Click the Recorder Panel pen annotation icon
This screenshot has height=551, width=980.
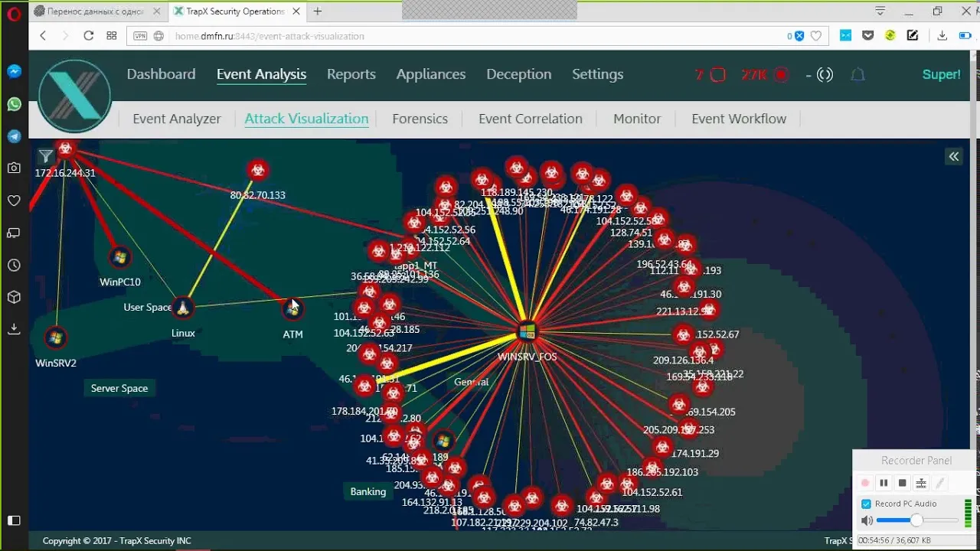tap(940, 483)
